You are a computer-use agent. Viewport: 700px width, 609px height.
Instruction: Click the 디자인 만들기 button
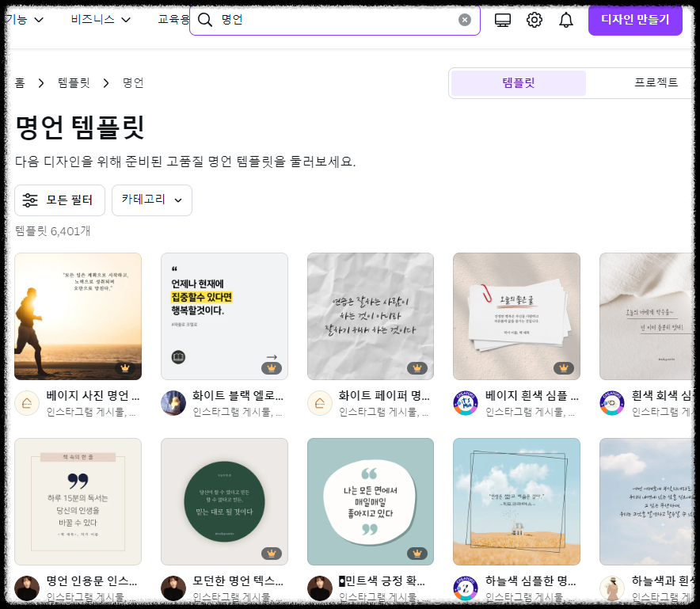[x=634, y=20]
